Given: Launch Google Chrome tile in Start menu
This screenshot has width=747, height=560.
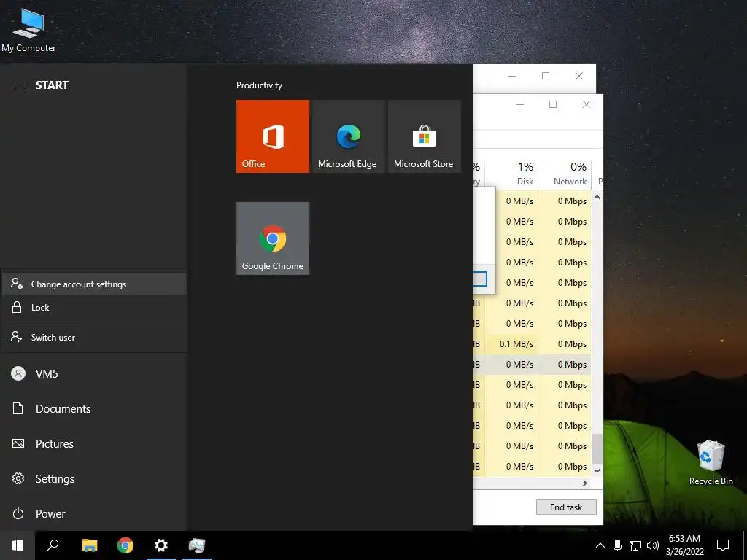Looking at the screenshot, I should [273, 238].
